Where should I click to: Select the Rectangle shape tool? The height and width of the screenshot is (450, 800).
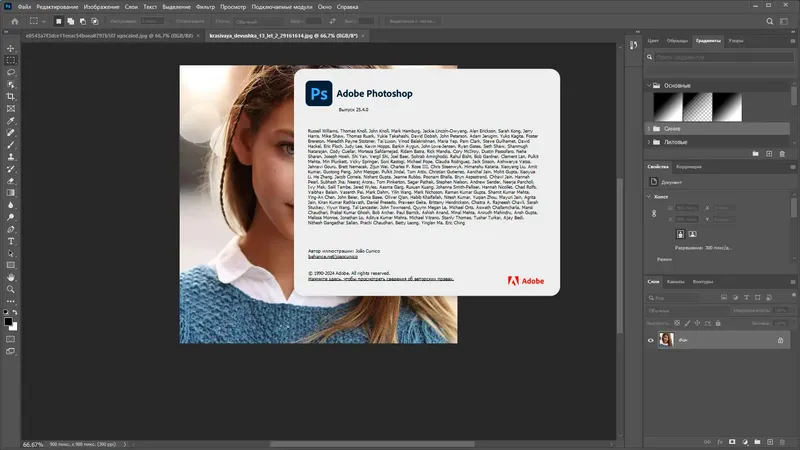tap(11, 265)
